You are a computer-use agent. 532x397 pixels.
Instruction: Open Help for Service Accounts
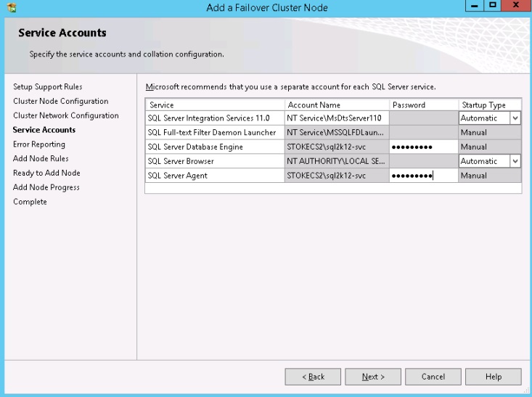[x=494, y=377]
